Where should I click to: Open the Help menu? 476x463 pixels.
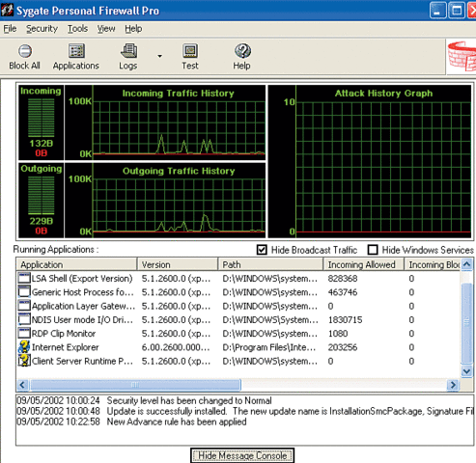pos(133,29)
